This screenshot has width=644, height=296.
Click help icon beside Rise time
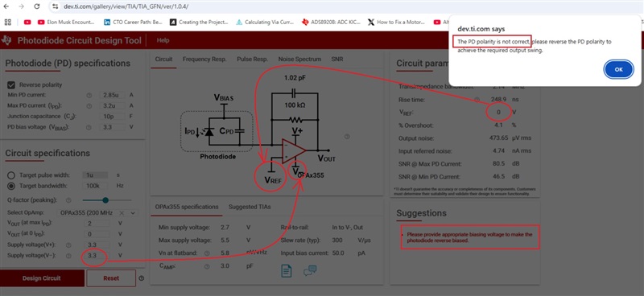click(477, 100)
